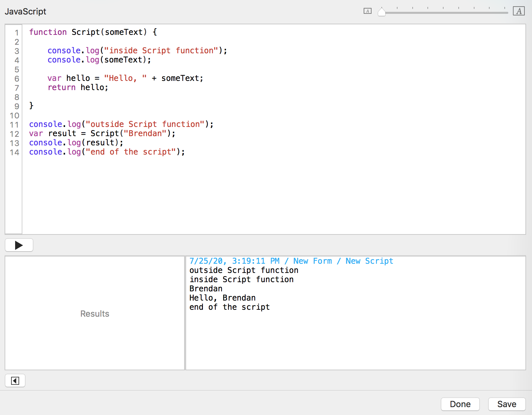Click the small A font size icon
The image size is (532, 415).
pos(367,11)
